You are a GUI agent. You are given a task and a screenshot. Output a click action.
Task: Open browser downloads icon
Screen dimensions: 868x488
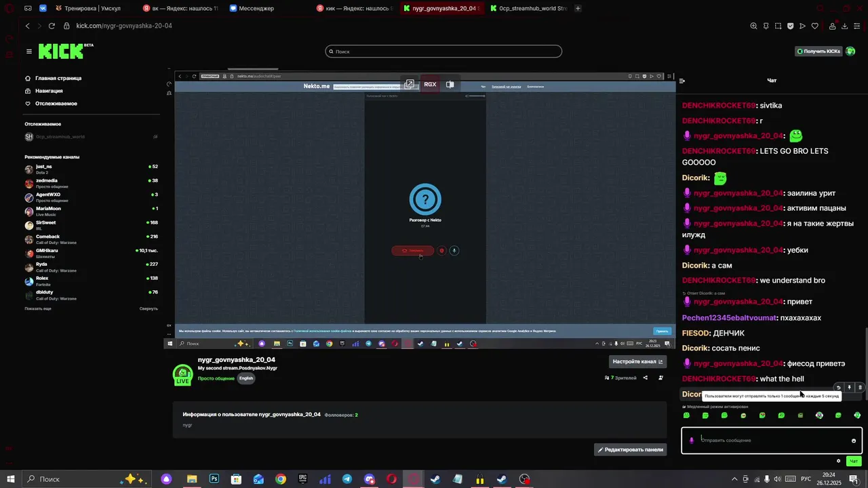[844, 26]
